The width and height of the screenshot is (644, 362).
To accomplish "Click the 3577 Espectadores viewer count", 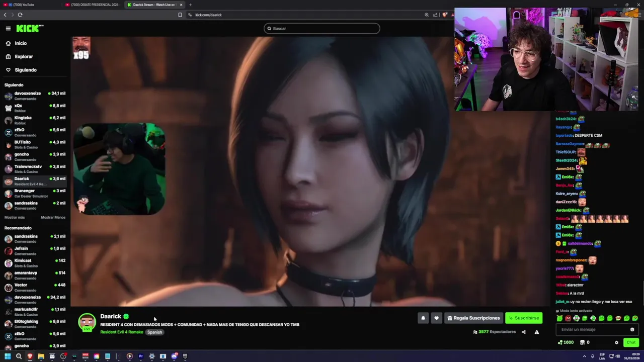I will pyautogui.click(x=495, y=332).
